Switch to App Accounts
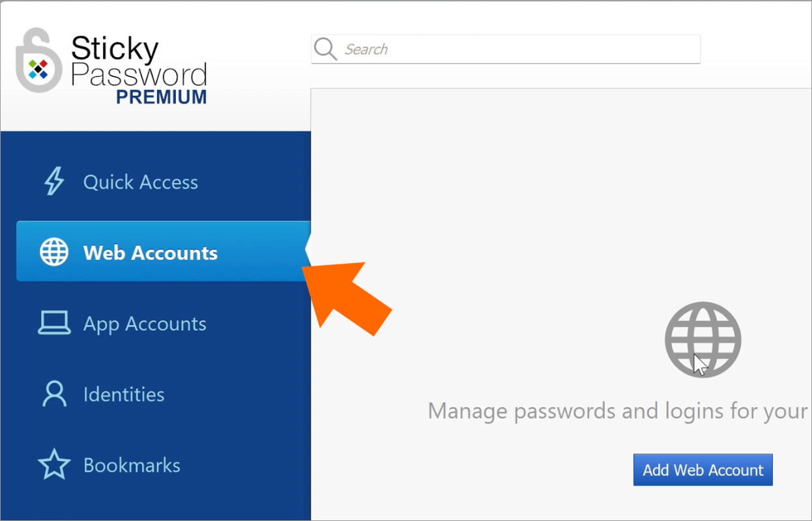812x521 pixels. pos(145,324)
